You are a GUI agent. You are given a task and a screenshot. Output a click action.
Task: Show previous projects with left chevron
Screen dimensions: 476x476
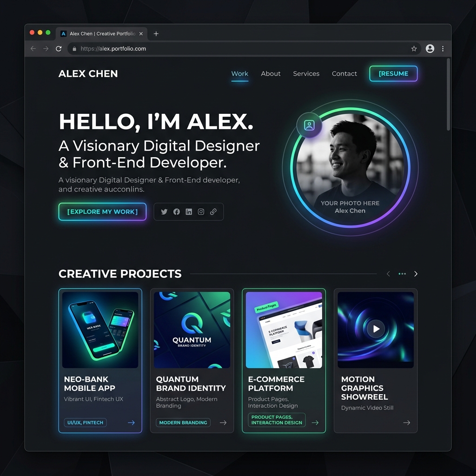tap(388, 274)
